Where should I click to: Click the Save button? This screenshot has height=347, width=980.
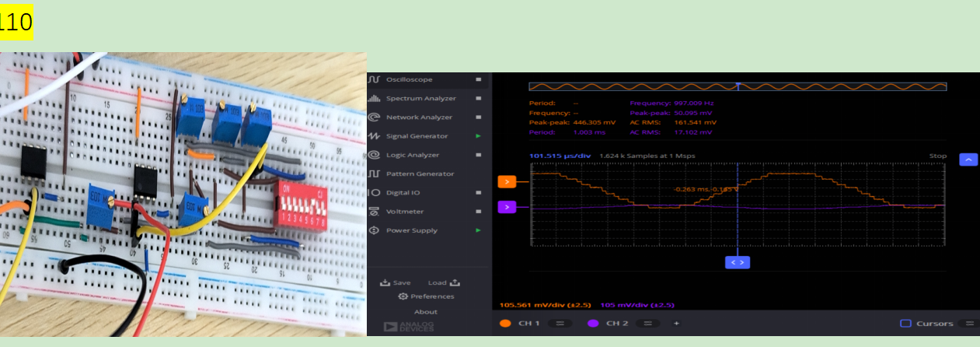[396, 282]
